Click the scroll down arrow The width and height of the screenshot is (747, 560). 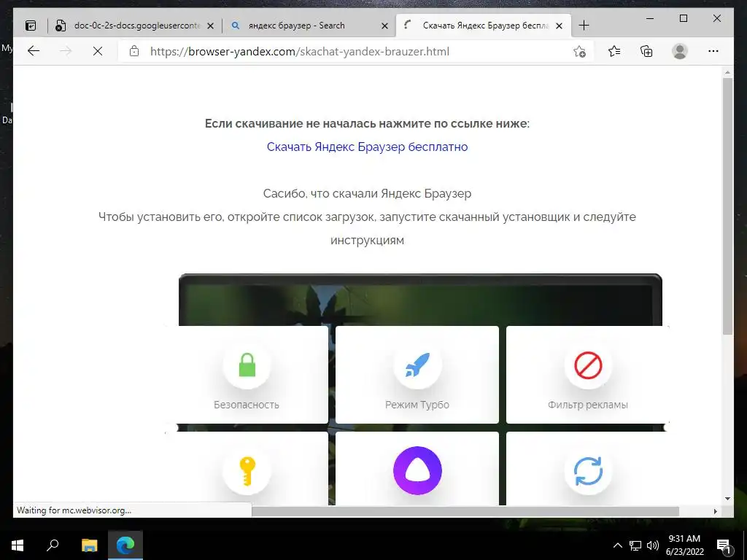[x=727, y=499]
